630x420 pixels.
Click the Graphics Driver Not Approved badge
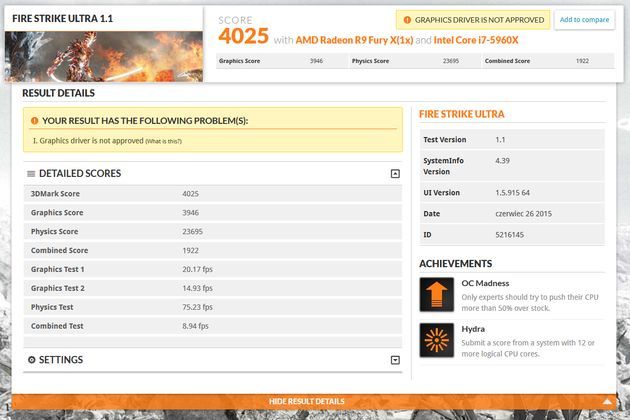point(473,20)
